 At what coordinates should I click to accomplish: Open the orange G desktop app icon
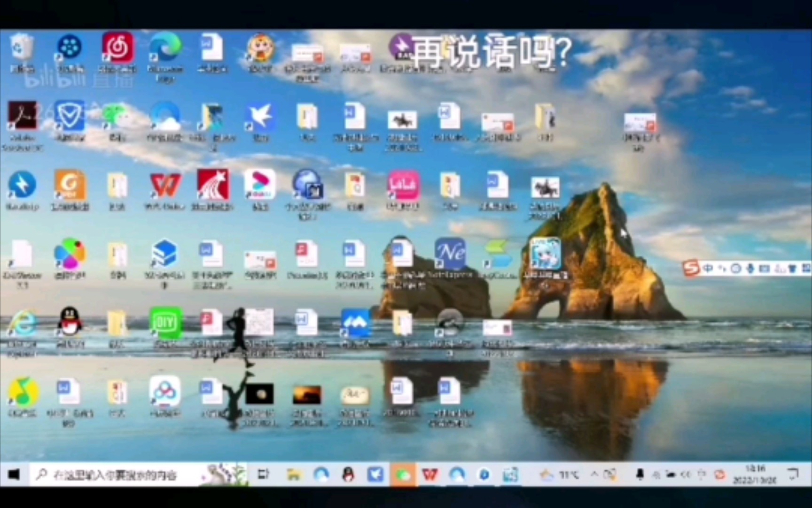[x=70, y=185]
